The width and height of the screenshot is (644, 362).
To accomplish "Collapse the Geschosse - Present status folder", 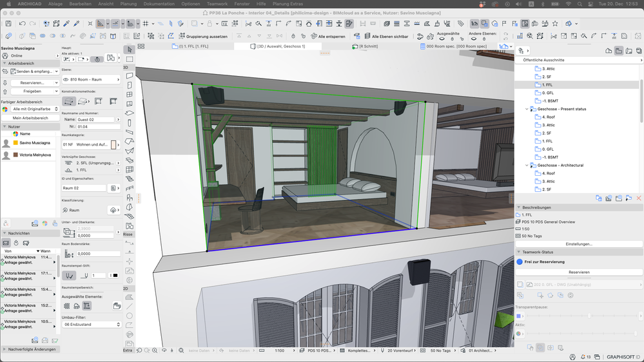I will point(526,109).
